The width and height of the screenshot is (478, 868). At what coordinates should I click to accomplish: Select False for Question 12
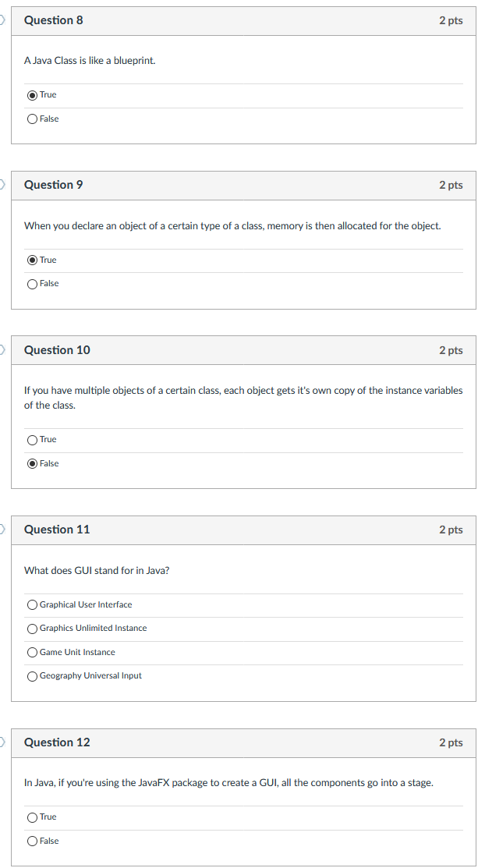(x=32, y=841)
